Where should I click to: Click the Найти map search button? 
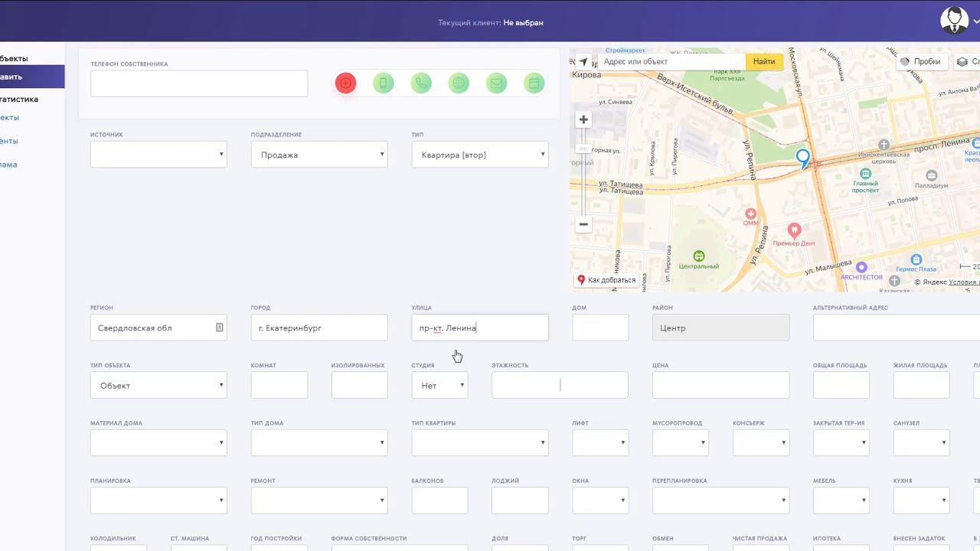click(x=764, y=61)
